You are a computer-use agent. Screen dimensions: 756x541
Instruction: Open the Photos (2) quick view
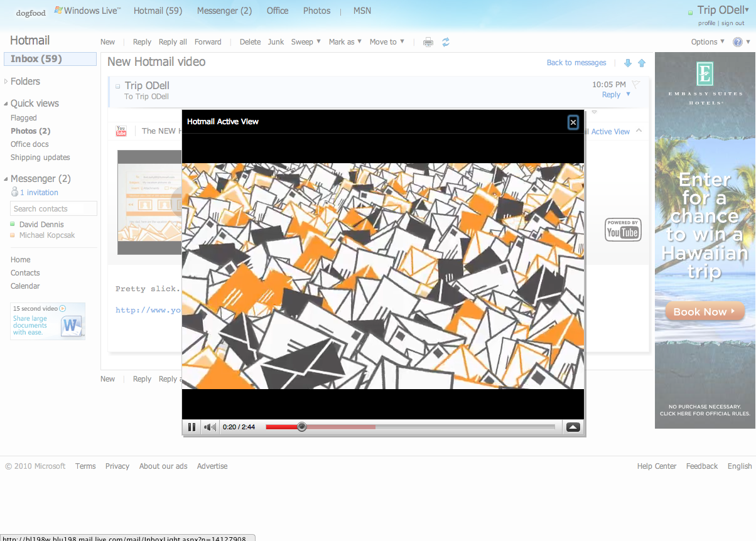(x=30, y=131)
